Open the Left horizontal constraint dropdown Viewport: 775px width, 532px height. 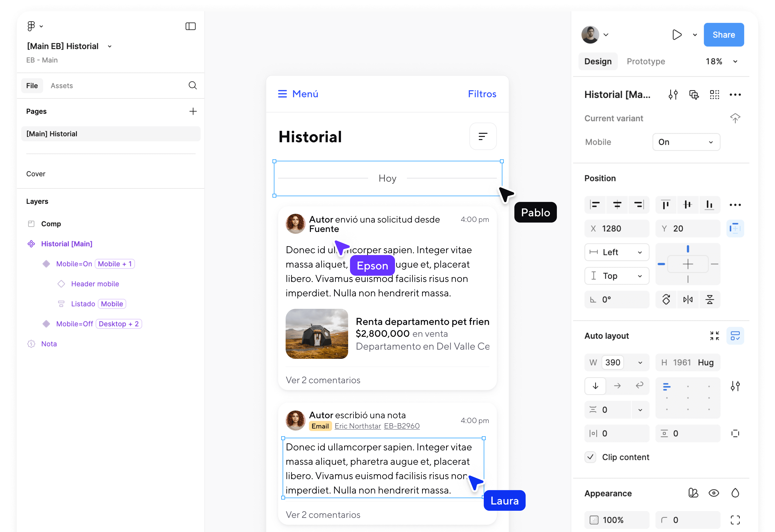pyautogui.click(x=617, y=252)
